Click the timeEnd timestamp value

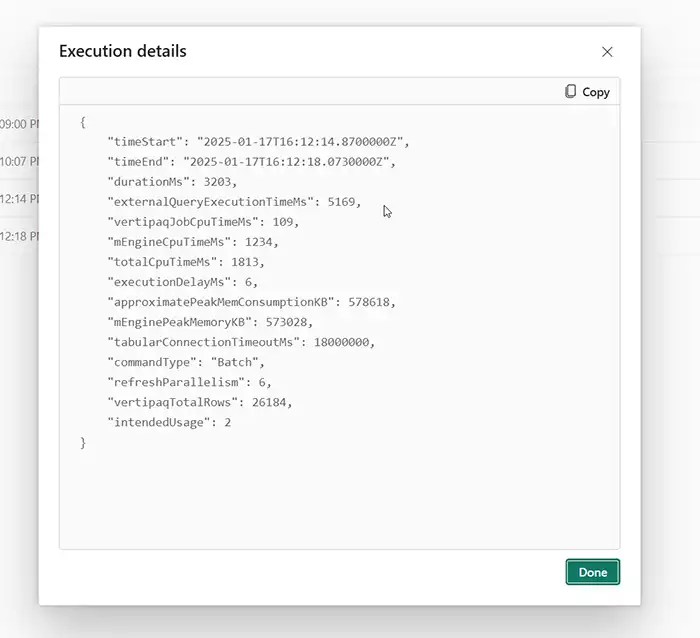[x=286, y=162]
